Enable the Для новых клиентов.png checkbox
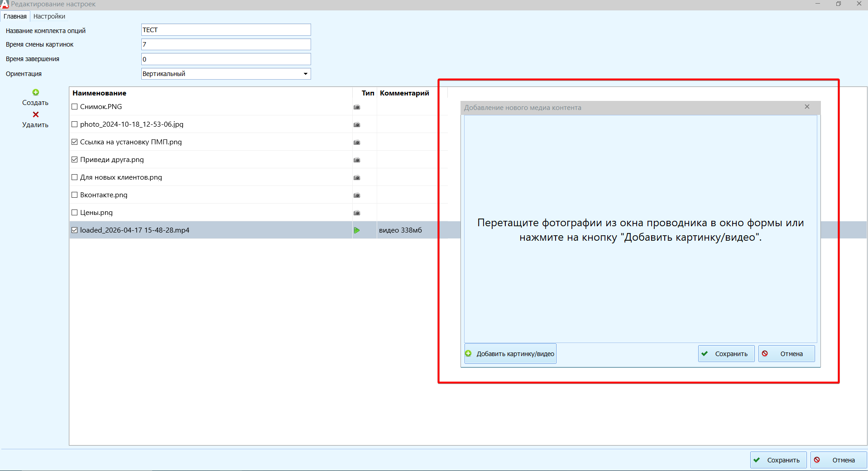This screenshot has width=868, height=471. 75,177
